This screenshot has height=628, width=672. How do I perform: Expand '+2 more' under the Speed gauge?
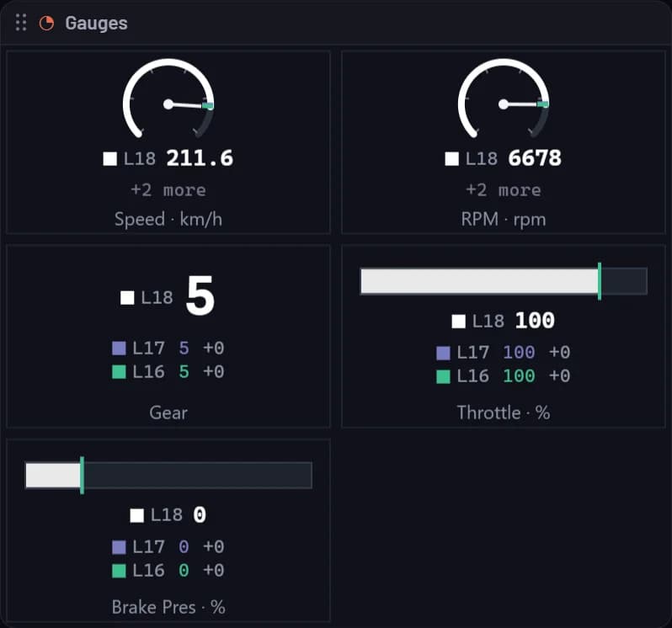click(x=168, y=189)
